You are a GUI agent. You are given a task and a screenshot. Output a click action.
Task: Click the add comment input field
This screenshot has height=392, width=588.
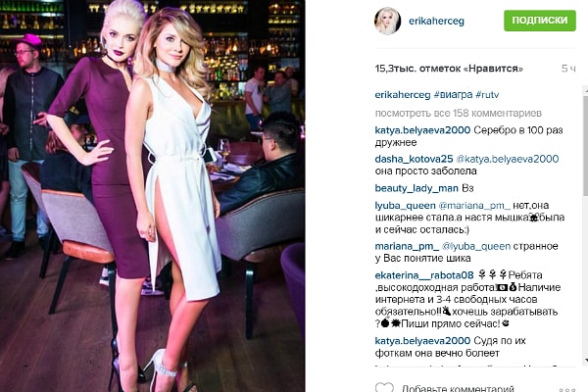coord(459,388)
